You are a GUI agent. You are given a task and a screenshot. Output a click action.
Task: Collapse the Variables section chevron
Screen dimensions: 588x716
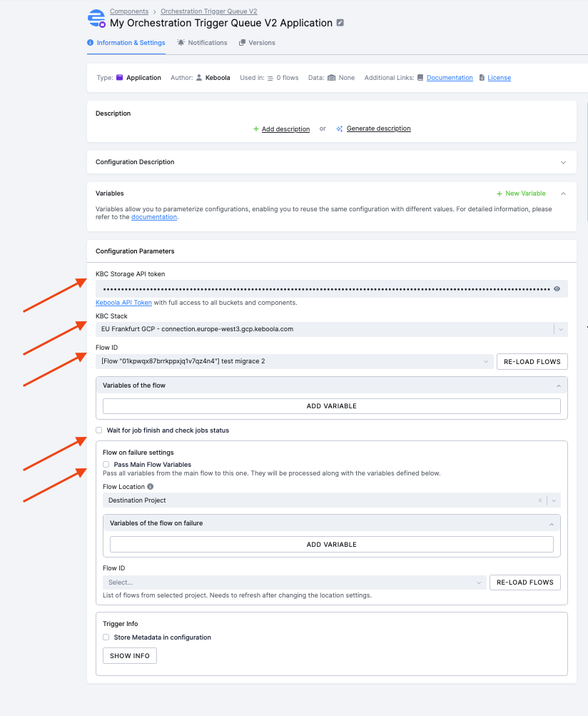[563, 193]
